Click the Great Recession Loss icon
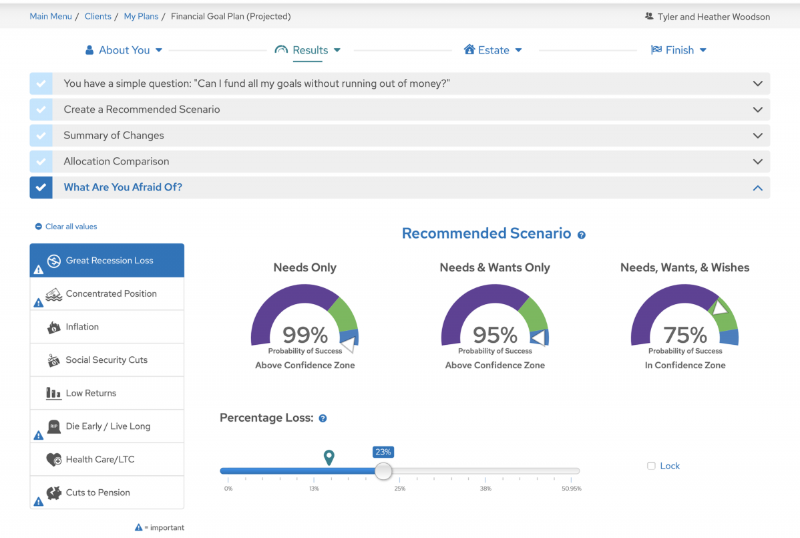Viewport: 800px width, 538px height. [x=54, y=261]
